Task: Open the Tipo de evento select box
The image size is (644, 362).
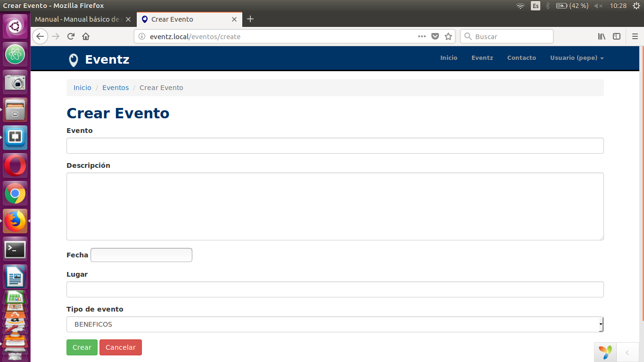Action: tap(335, 324)
